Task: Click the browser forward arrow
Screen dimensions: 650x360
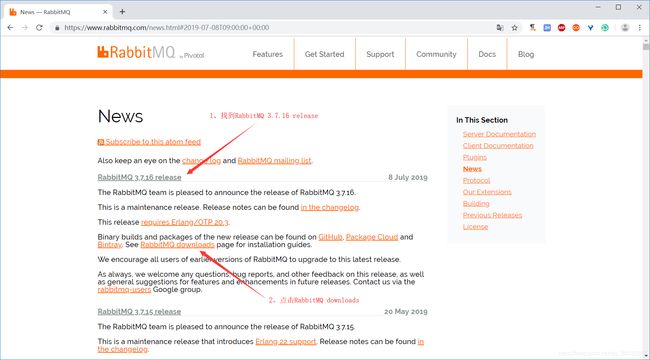Action: pos(25,27)
